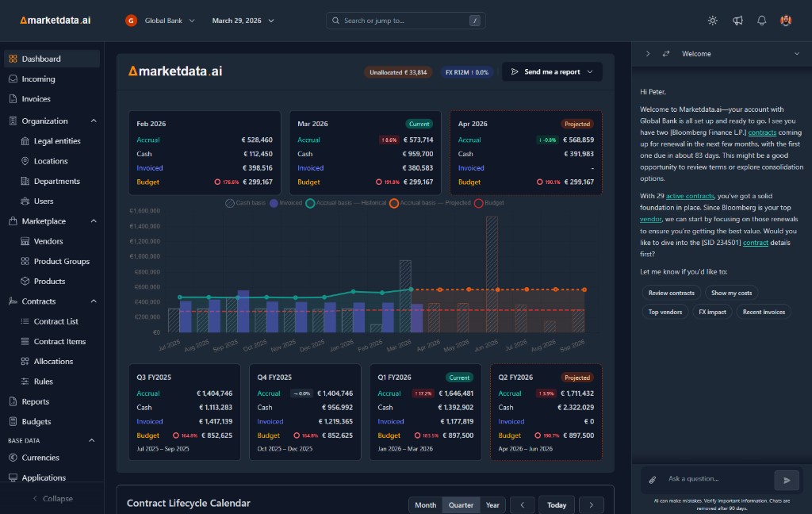Click the Contract List icon
Image resolution: width=812 pixels, height=514 pixels.
[25, 321]
